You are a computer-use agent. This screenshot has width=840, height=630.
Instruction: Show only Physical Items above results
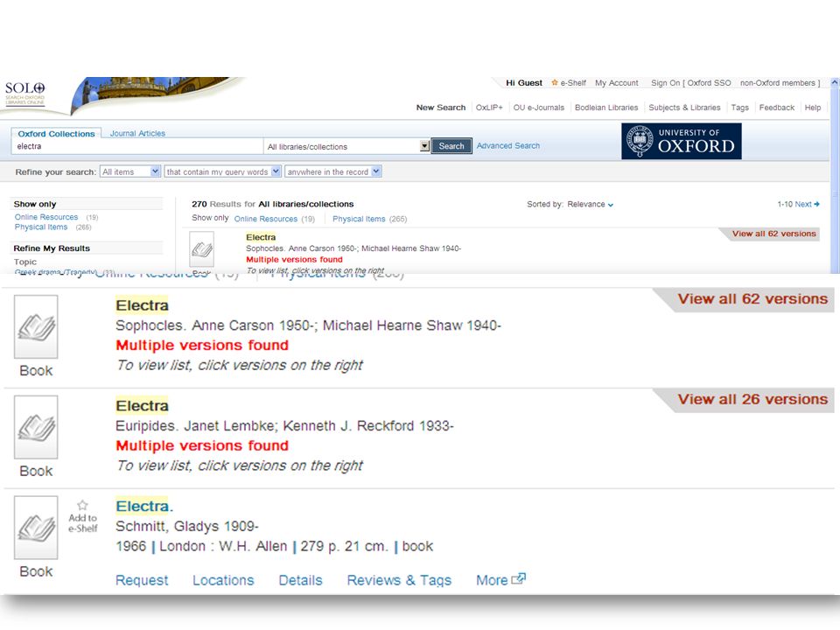359,219
